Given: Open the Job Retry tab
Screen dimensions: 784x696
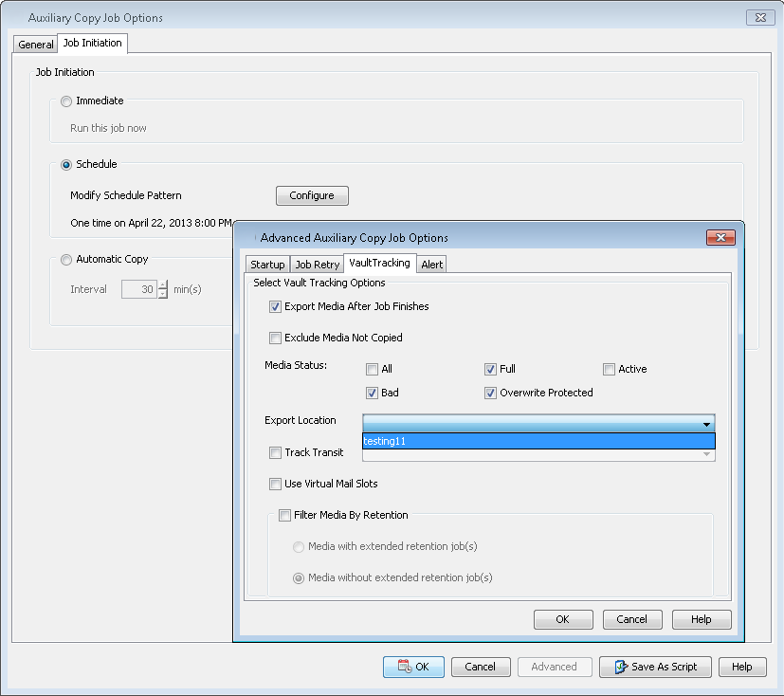Looking at the screenshot, I should (x=317, y=265).
